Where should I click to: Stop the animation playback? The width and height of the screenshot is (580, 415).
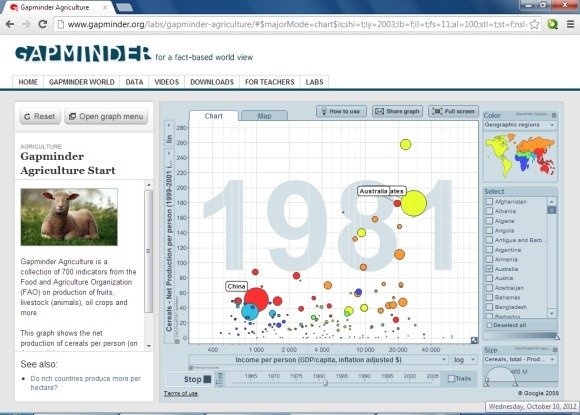click(x=198, y=379)
